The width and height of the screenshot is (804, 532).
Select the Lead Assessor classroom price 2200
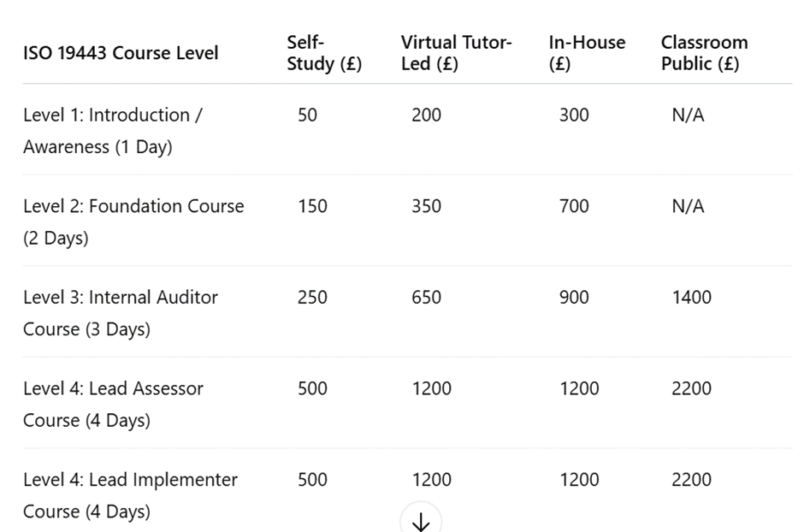tap(691, 388)
